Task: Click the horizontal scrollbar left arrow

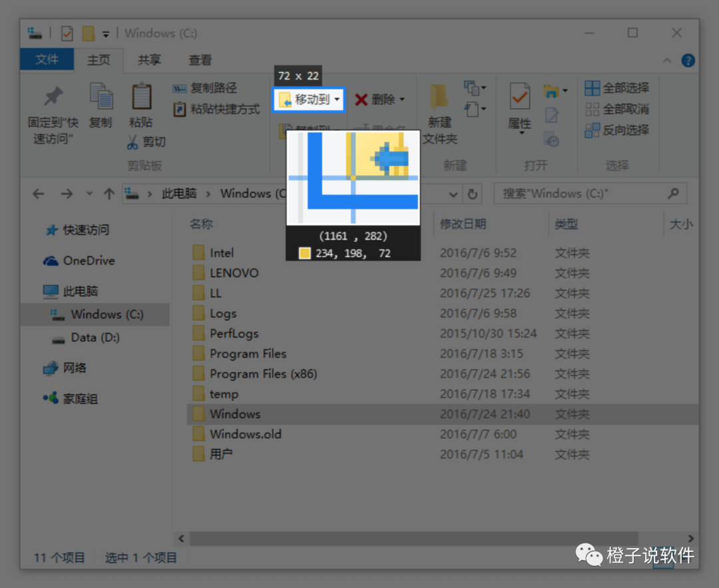Action: pos(182,538)
